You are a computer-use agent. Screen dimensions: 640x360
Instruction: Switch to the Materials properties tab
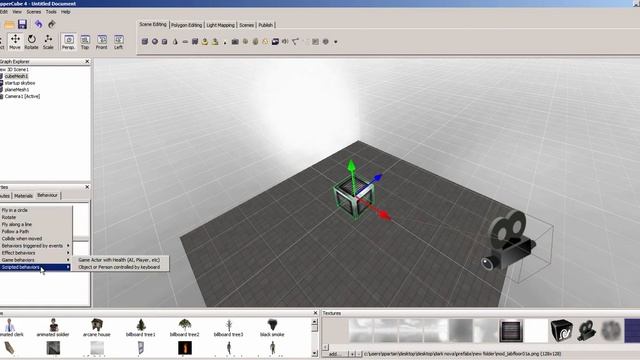click(x=23, y=196)
